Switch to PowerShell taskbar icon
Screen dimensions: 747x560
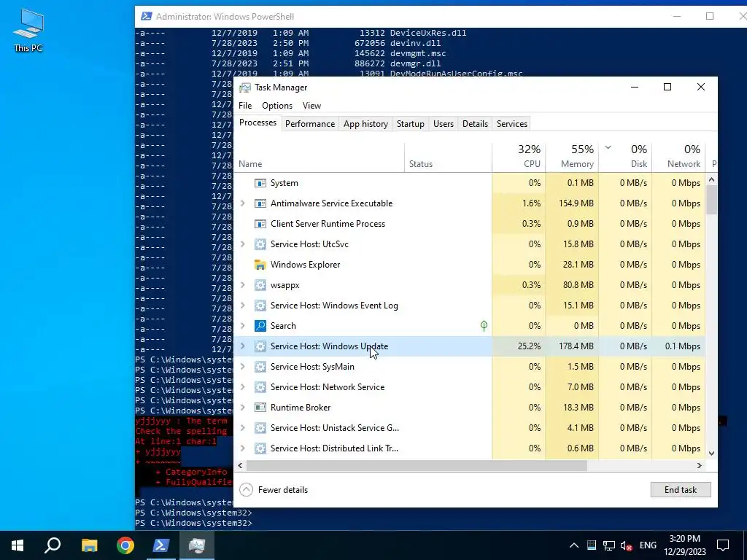(x=161, y=545)
